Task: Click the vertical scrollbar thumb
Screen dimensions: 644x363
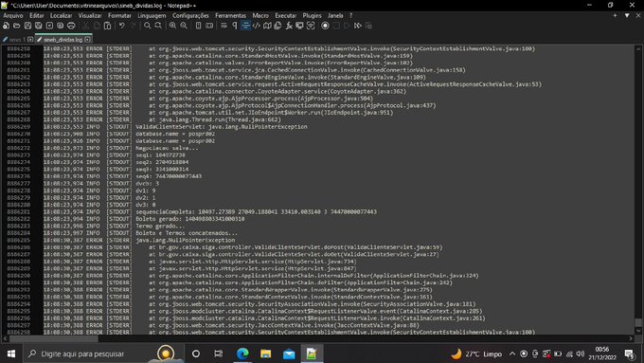Action: (x=637, y=322)
